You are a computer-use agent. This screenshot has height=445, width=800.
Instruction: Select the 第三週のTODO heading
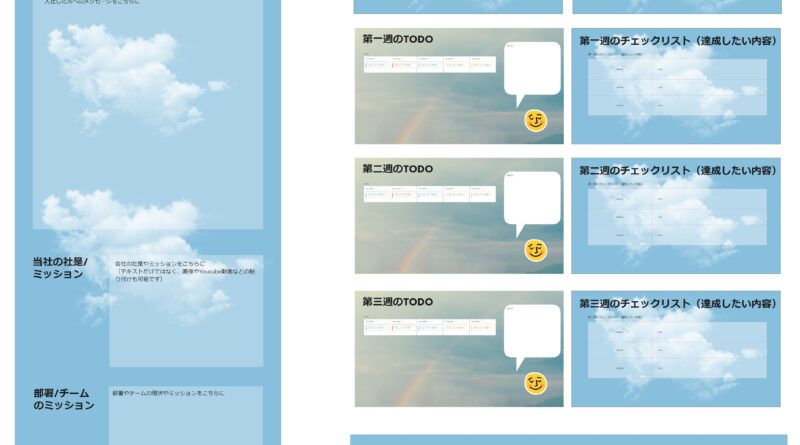pyautogui.click(x=397, y=302)
